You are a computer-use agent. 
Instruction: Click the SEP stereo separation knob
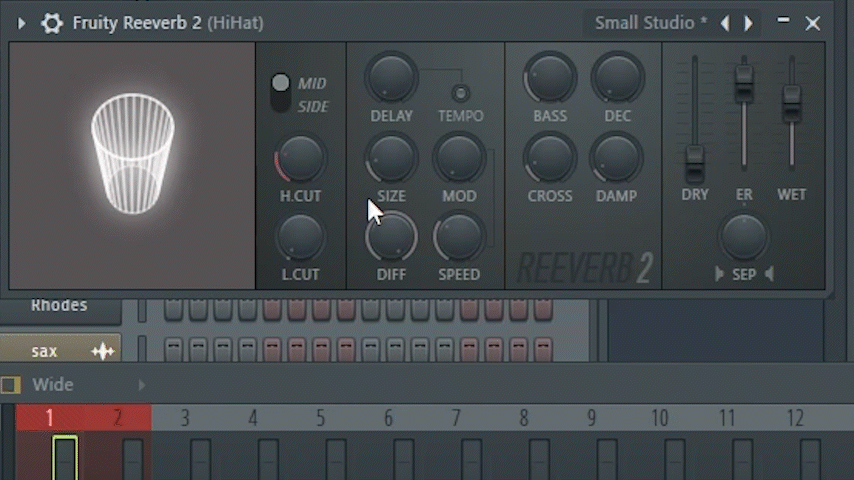pyautogui.click(x=744, y=238)
